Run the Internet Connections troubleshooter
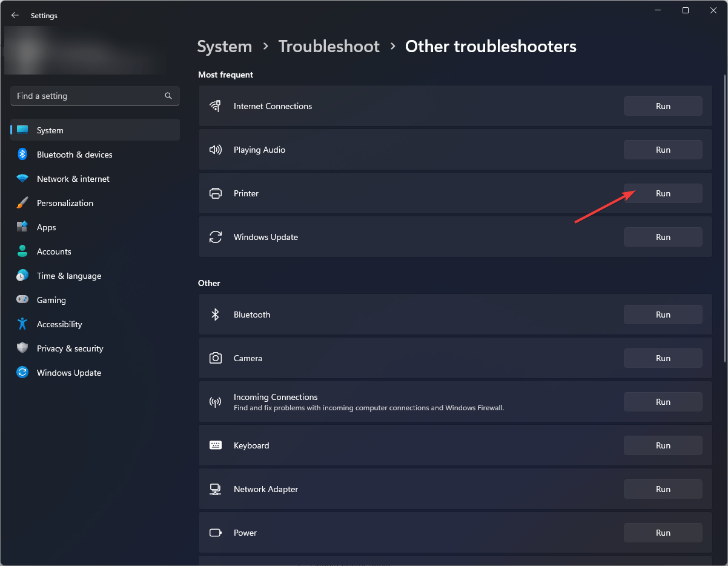The height and width of the screenshot is (566, 728). (x=663, y=106)
